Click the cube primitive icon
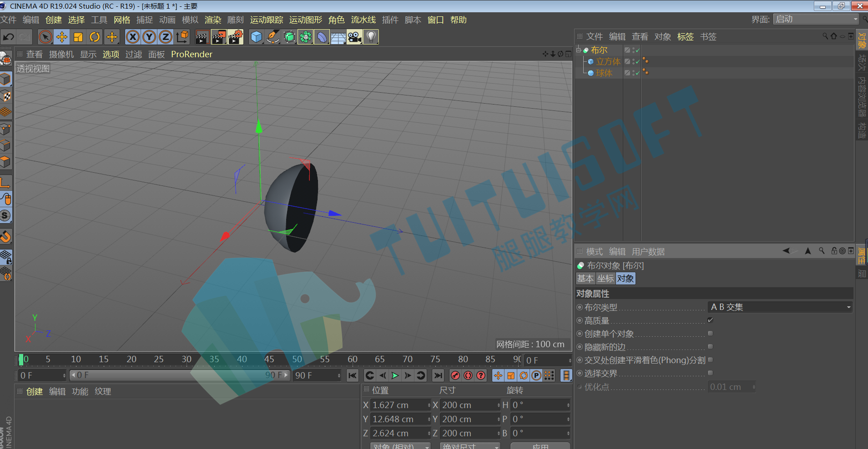The image size is (868, 449). (x=257, y=37)
